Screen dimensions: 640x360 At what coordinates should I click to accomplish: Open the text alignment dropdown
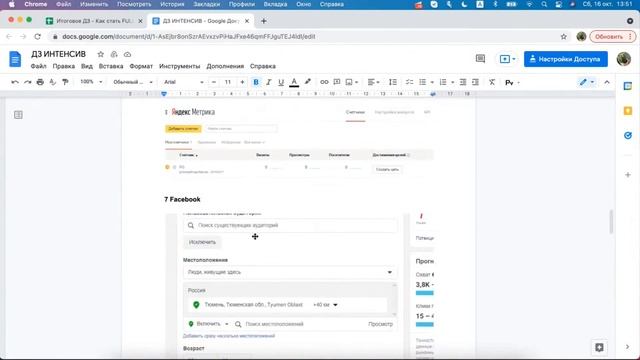pyautogui.click(x=373, y=82)
